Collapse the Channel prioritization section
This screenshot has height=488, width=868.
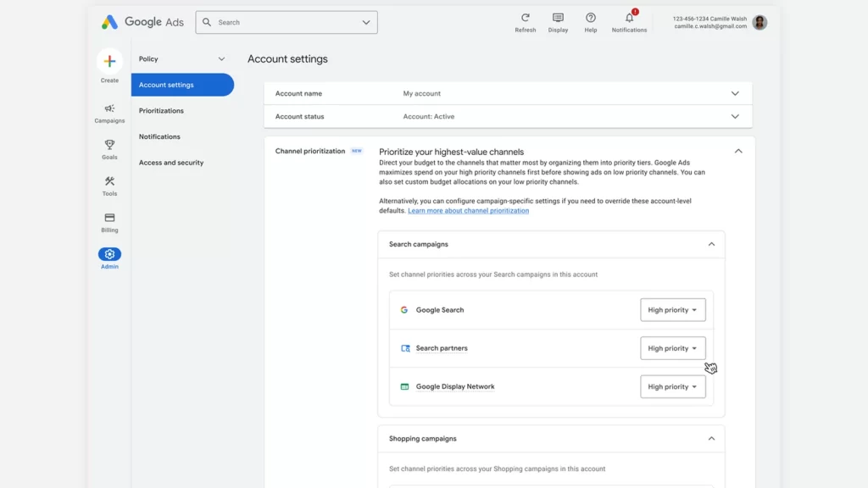738,151
